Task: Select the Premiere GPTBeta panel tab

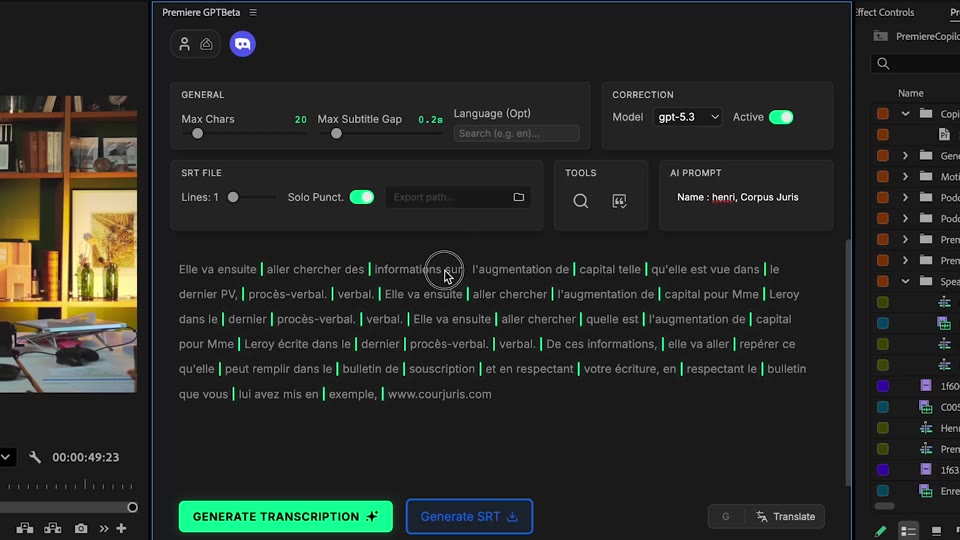Action: pyautogui.click(x=201, y=12)
